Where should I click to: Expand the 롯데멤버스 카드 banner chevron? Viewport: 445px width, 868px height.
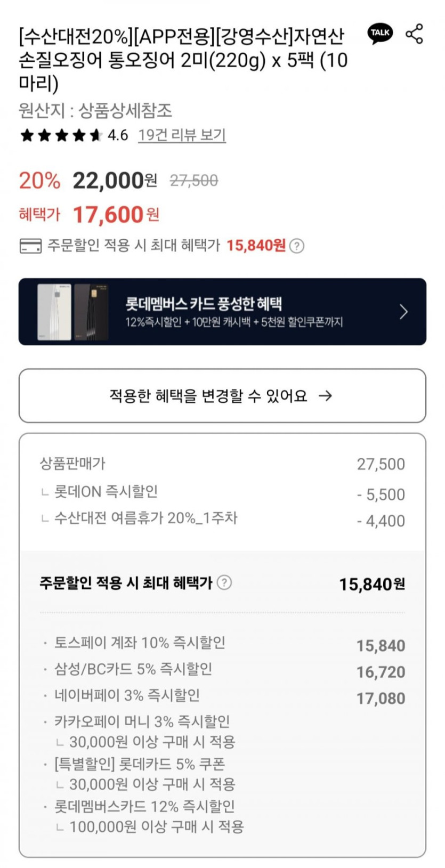pyautogui.click(x=403, y=312)
